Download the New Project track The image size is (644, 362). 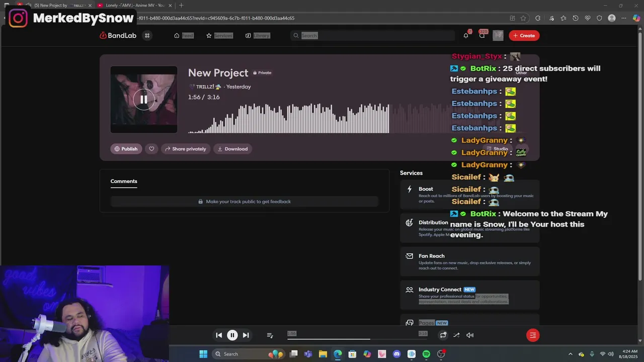232,149
